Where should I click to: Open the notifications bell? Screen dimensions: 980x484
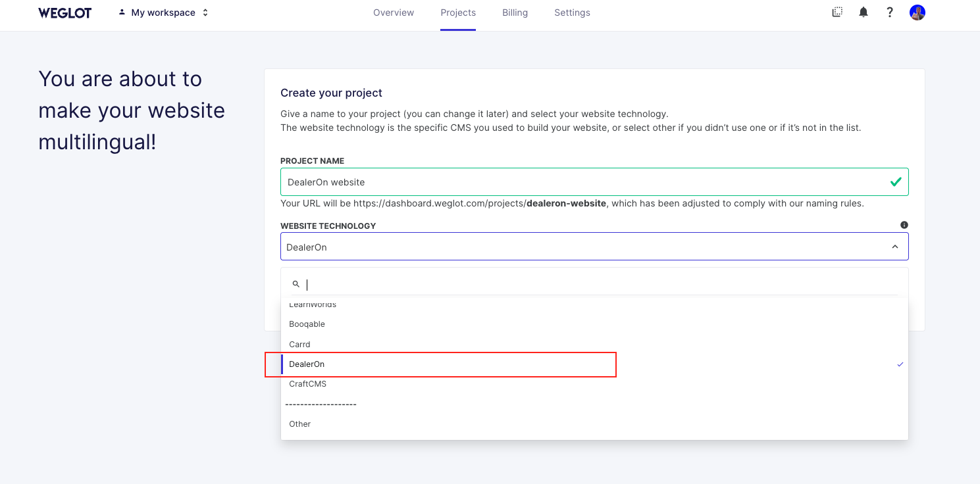(x=864, y=12)
